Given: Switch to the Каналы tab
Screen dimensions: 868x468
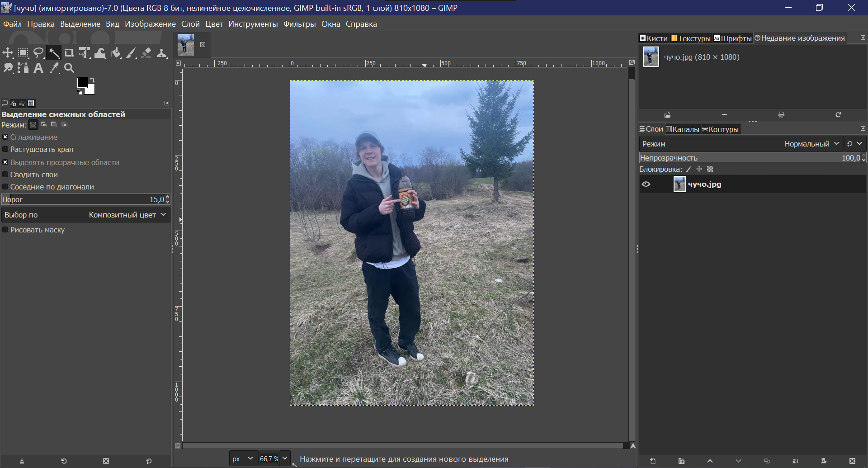Looking at the screenshot, I should (x=682, y=129).
